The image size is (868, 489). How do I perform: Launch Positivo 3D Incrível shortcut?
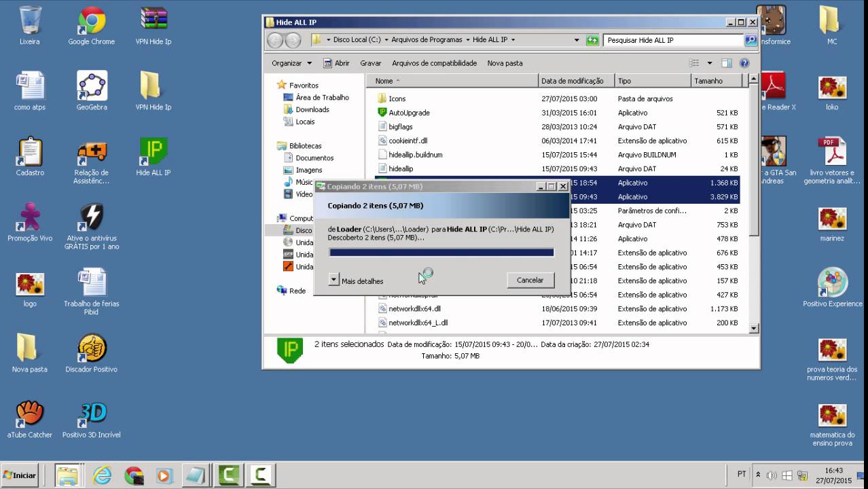pyautogui.click(x=92, y=420)
